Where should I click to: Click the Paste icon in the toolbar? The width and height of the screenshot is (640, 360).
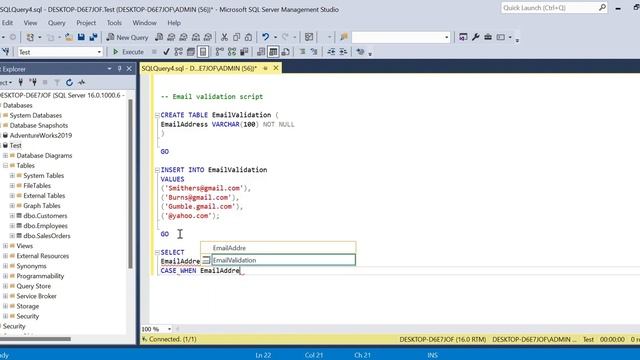pos(248,37)
